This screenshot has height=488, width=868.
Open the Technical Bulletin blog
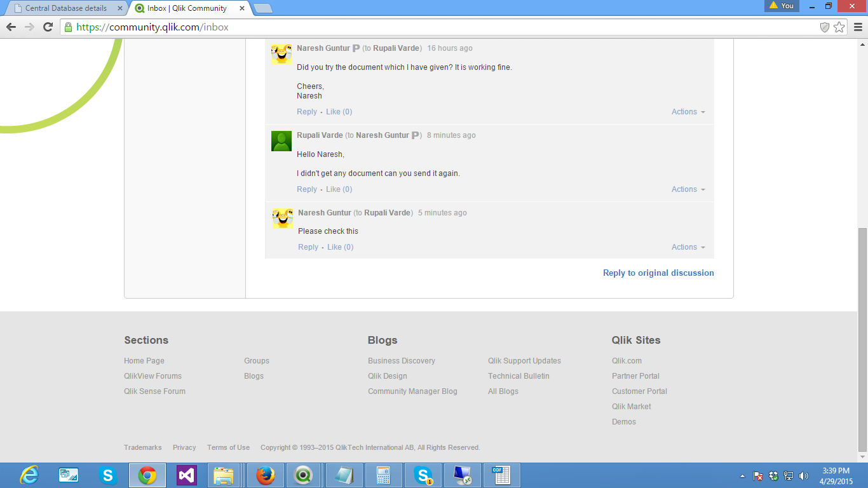[519, 376]
